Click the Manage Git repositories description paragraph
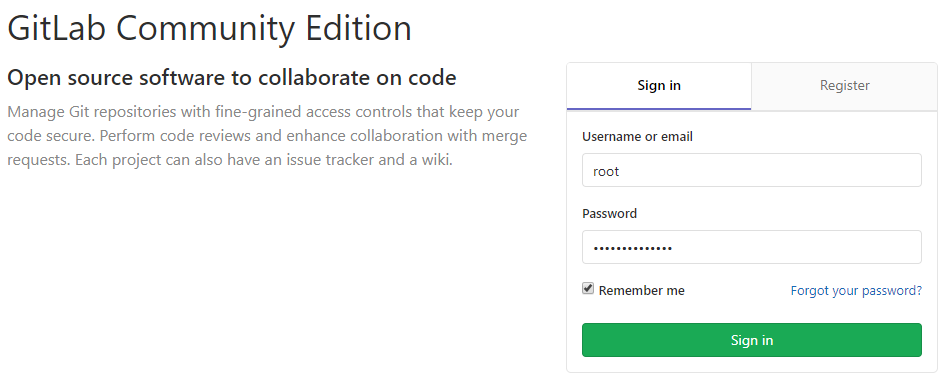Screen dimensions: 946x381 [x=267, y=136]
